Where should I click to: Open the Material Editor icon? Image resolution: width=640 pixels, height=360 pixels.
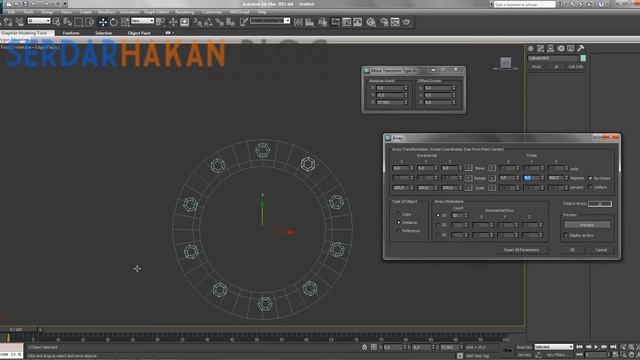(x=371, y=22)
